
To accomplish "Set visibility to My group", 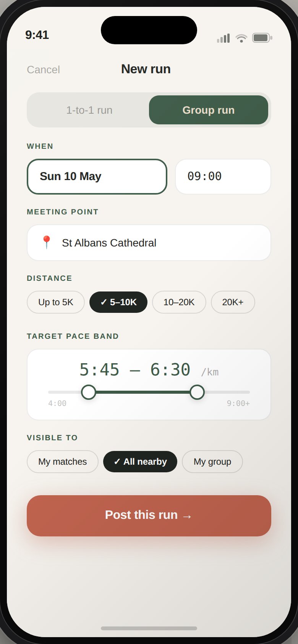I will pyautogui.click(x=212, y=462).
